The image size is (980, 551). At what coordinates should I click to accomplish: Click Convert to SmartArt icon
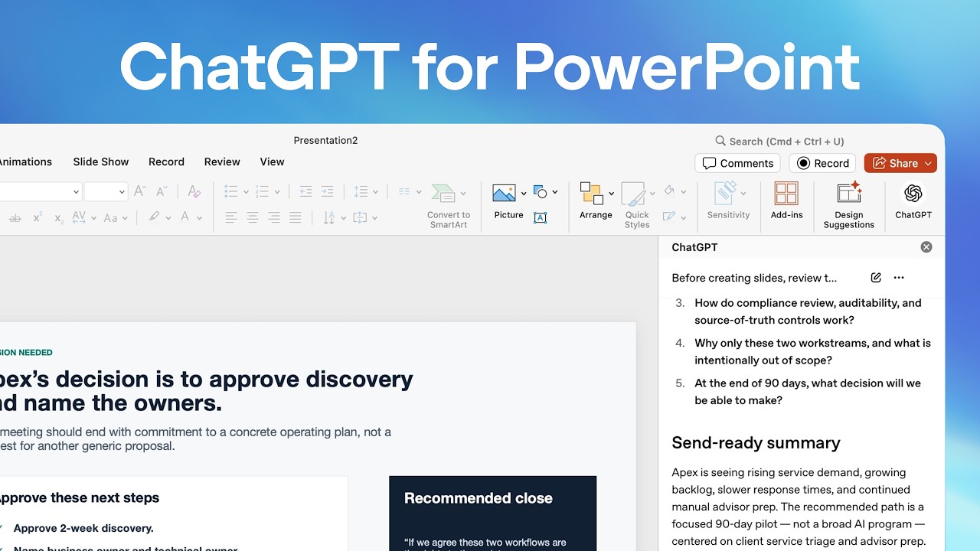[443, 193]
